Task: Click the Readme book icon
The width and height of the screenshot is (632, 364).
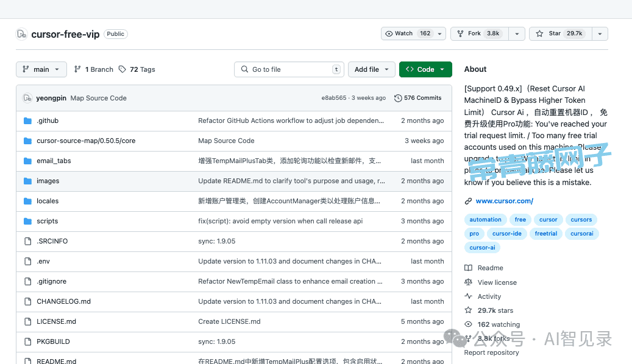Action: click(x=468, y=268)
